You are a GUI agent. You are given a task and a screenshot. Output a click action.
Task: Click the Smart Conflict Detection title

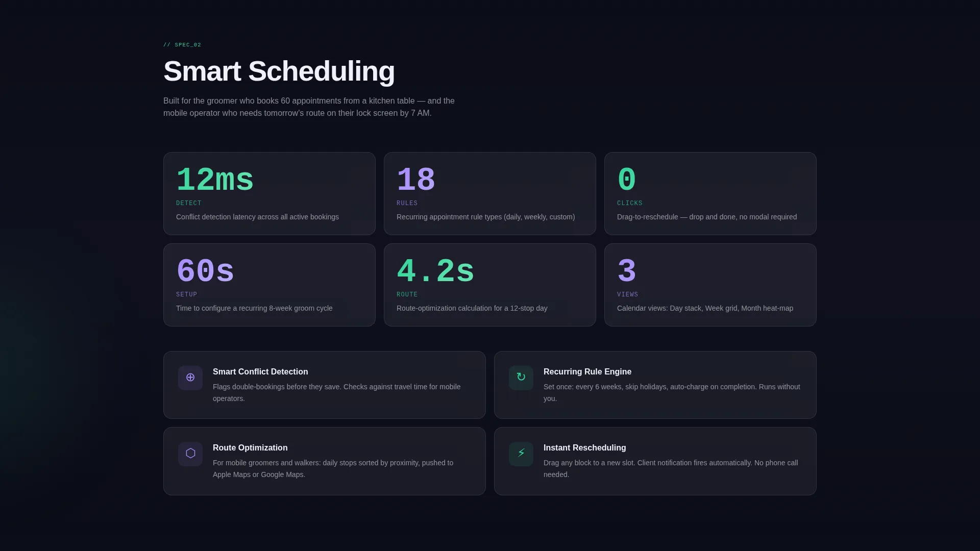[x=260, y=372]
